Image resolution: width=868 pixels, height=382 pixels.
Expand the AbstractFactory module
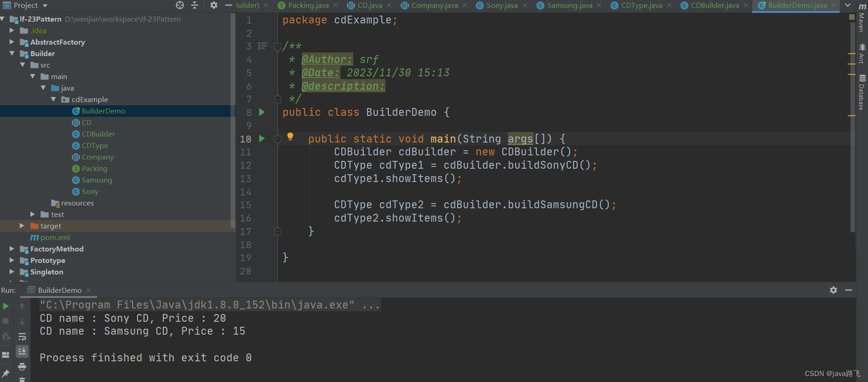(12, 42)
